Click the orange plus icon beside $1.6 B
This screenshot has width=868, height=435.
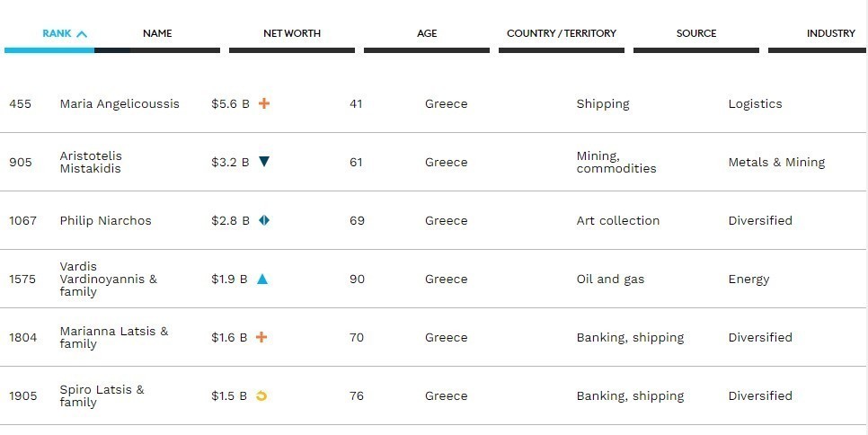tap(262, 337)
